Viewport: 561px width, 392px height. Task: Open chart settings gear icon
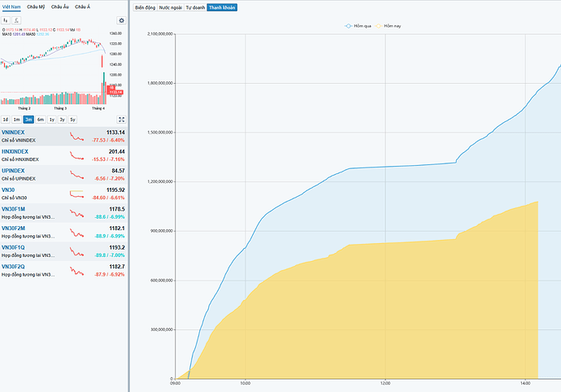121,20
